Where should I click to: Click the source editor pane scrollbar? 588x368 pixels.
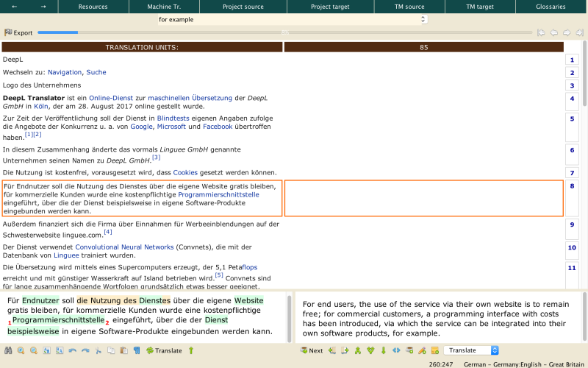289,319
